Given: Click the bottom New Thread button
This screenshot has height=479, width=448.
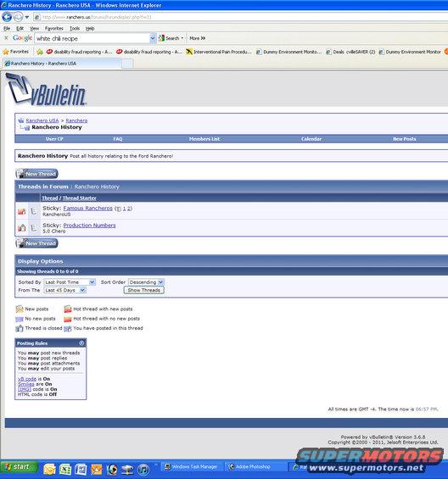Looking at the screenshot, I should pyautogui.click(x=36, y=243).
